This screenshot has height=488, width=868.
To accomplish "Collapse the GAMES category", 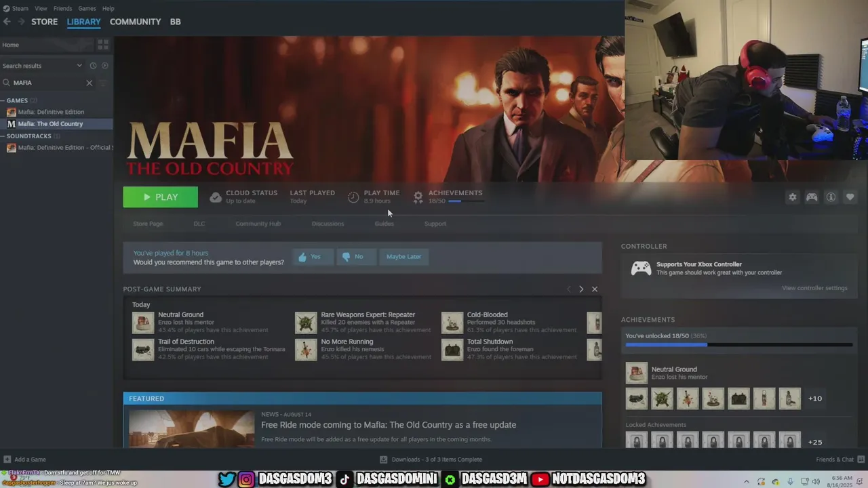I will click(3, 100).
